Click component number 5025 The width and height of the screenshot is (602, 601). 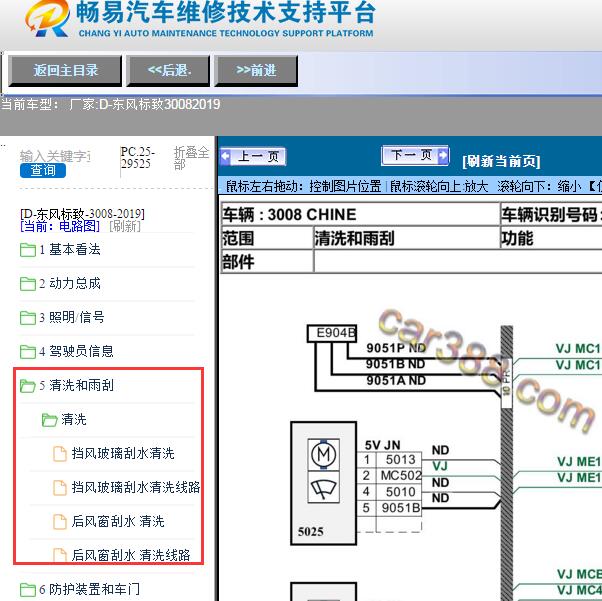tap(311, 532)
